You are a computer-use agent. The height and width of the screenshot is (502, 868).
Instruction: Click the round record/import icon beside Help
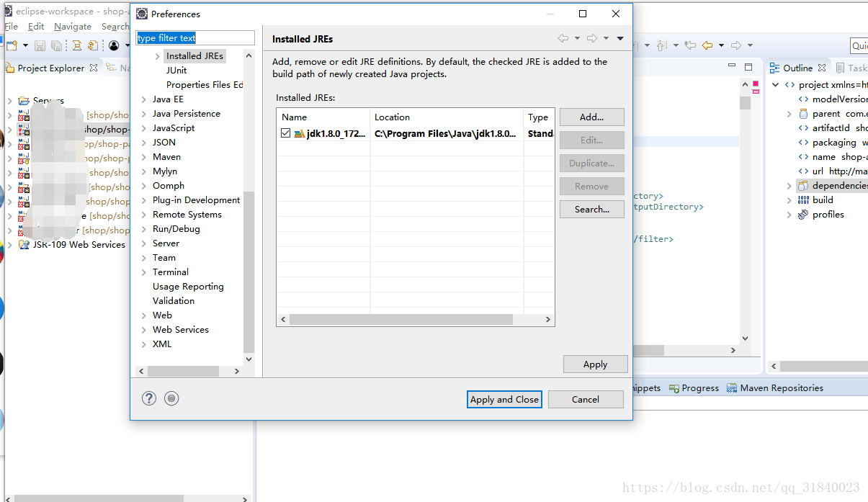coord(171,398)
